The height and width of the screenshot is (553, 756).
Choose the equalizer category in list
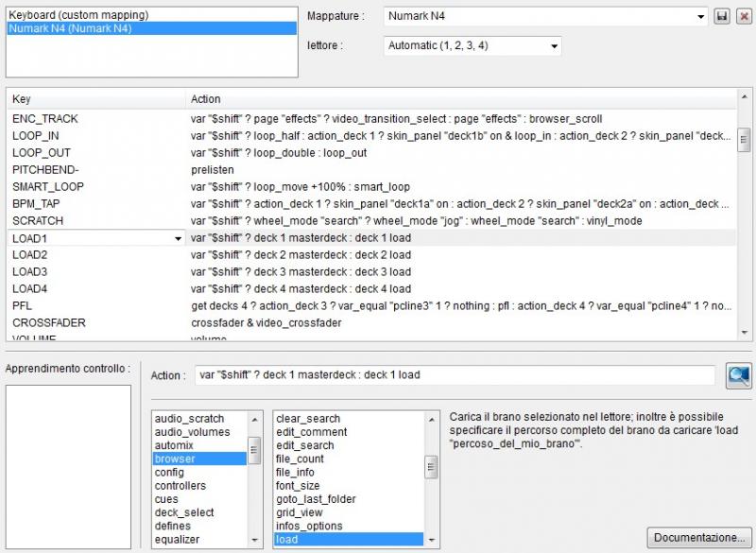tap(179, 539)
